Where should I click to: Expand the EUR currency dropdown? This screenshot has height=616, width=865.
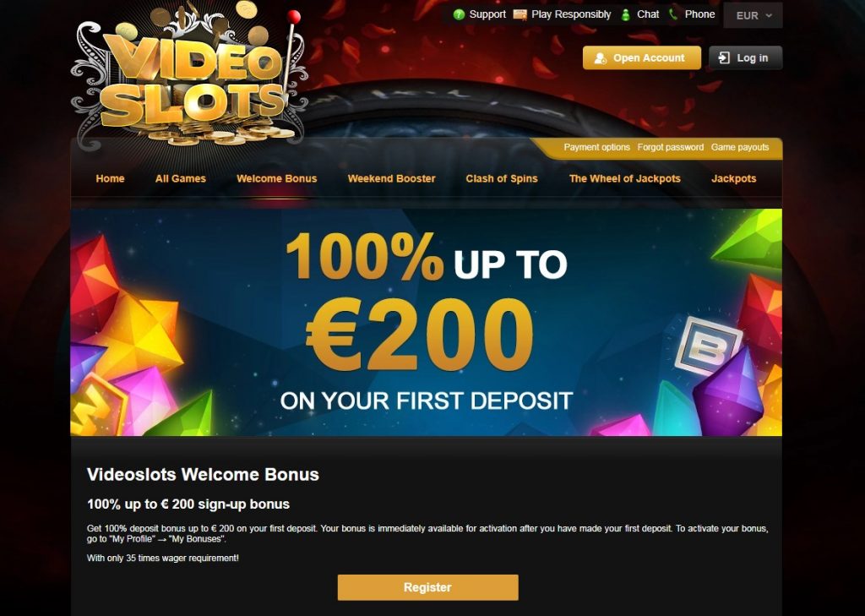pos(753,15)
